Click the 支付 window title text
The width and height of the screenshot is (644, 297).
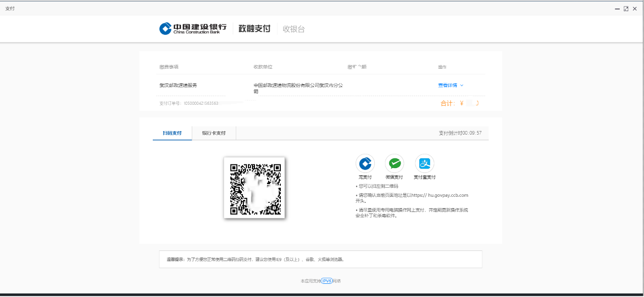[10, 9]
